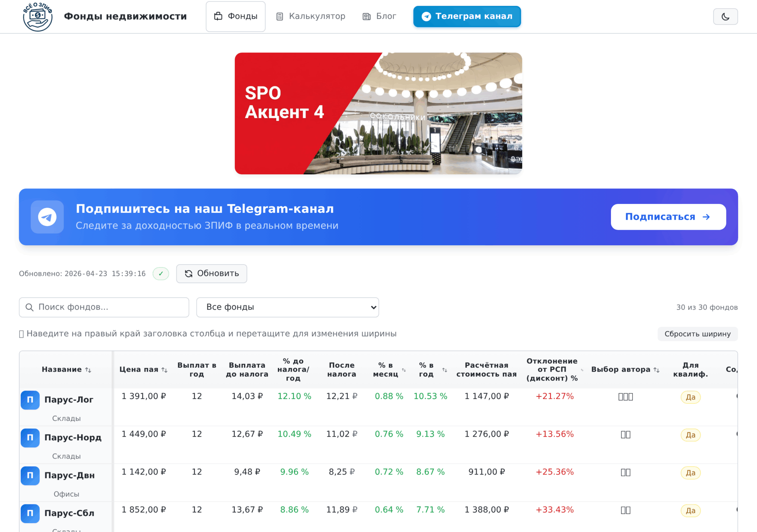
Task: Click the site logo icon
Action: (x=38, y=17)
